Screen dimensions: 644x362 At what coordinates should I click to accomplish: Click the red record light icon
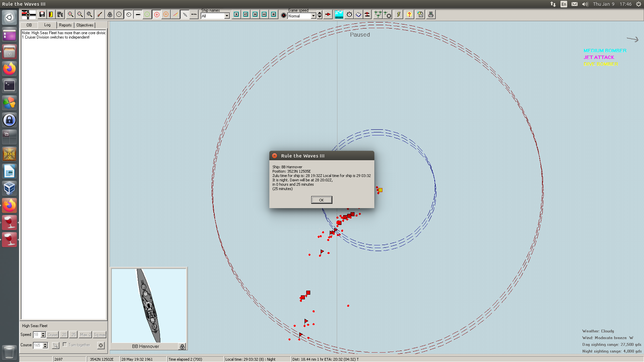(x=284, y=15)
